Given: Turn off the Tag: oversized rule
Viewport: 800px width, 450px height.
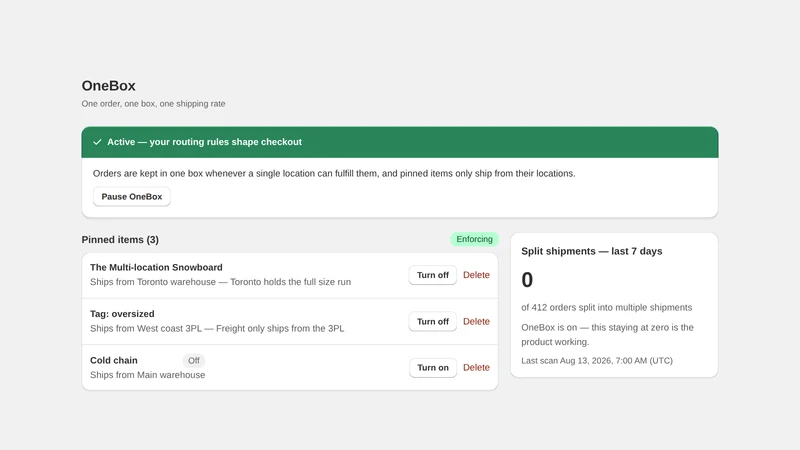Looking at the screenshot, I should tap(433, 321).
